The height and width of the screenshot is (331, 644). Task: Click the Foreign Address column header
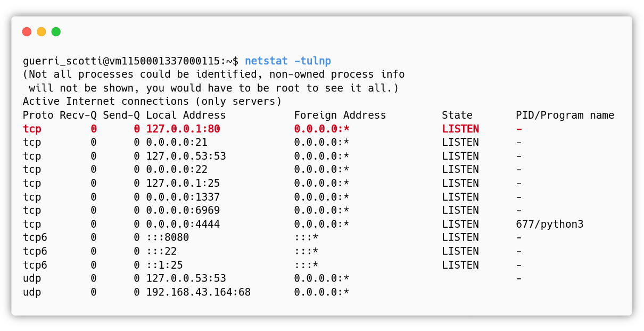340,115
